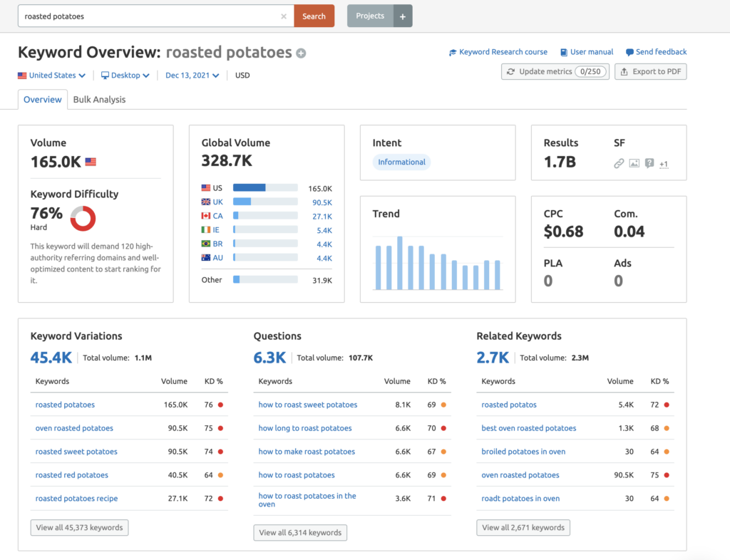This screenshot has height=560, width=730.
Task: Open the United States country dropdown
Action: pos(51,76)
